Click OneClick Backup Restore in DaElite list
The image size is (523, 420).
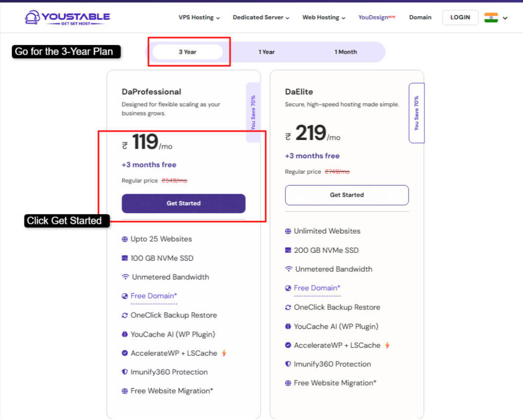tap(337, 307)
